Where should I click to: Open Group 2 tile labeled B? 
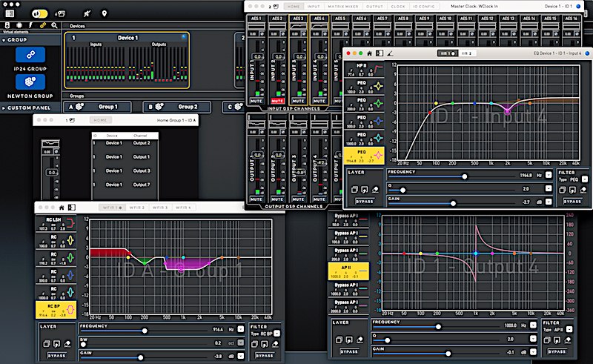(x=177, y=107)
